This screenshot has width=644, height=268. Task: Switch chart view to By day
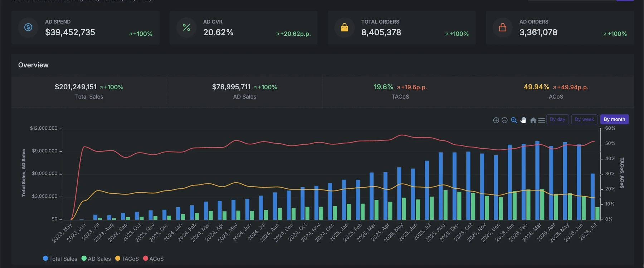[557, 119]
